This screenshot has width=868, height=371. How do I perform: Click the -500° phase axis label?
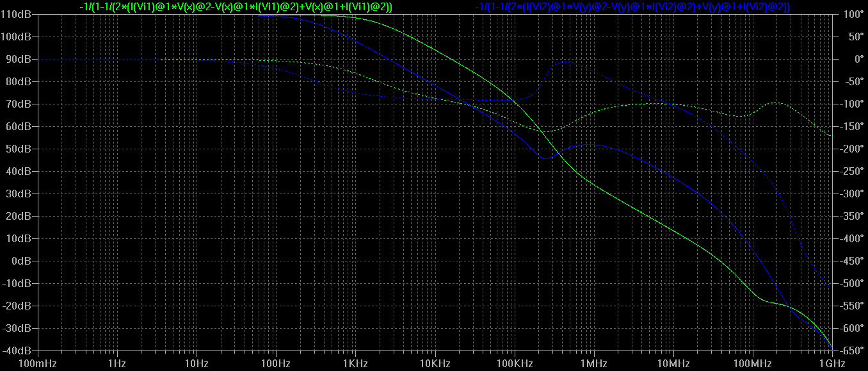coord(851,283)
